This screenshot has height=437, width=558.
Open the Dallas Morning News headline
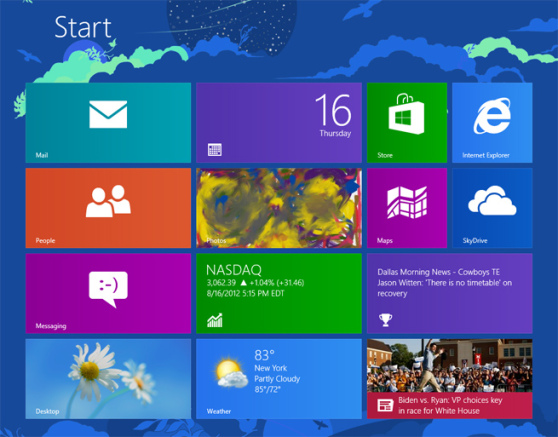(444, 283)
